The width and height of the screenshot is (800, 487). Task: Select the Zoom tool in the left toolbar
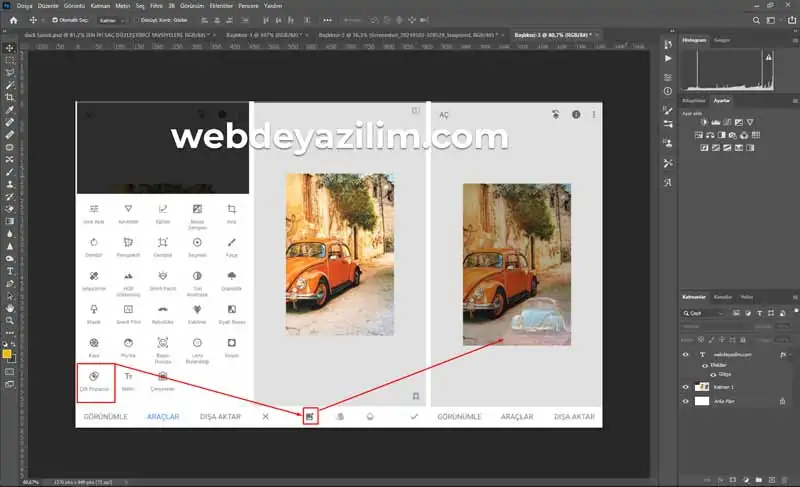(x=10, y=320)
